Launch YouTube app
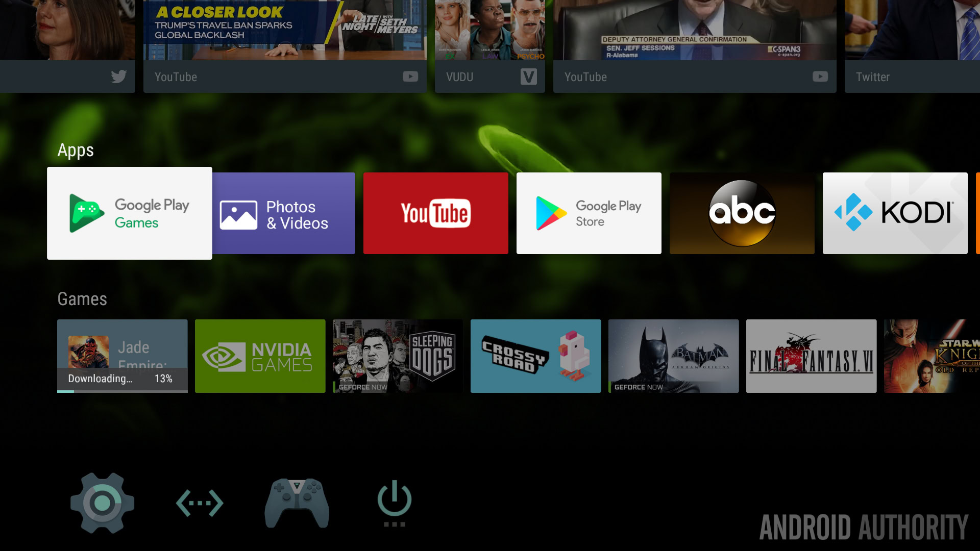Screen dimensions: 980x551 click(435, 213)
